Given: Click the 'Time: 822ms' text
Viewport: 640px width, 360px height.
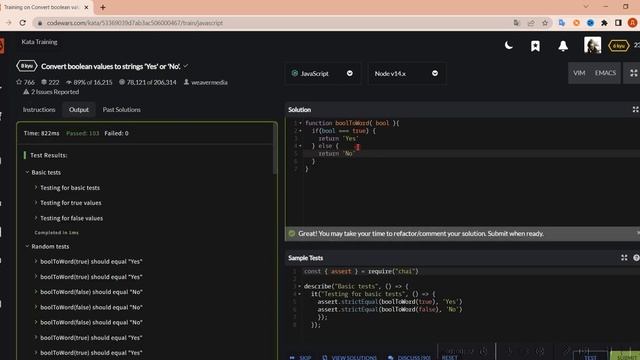Looking at the screenshot, I should (x=41, y=133).
